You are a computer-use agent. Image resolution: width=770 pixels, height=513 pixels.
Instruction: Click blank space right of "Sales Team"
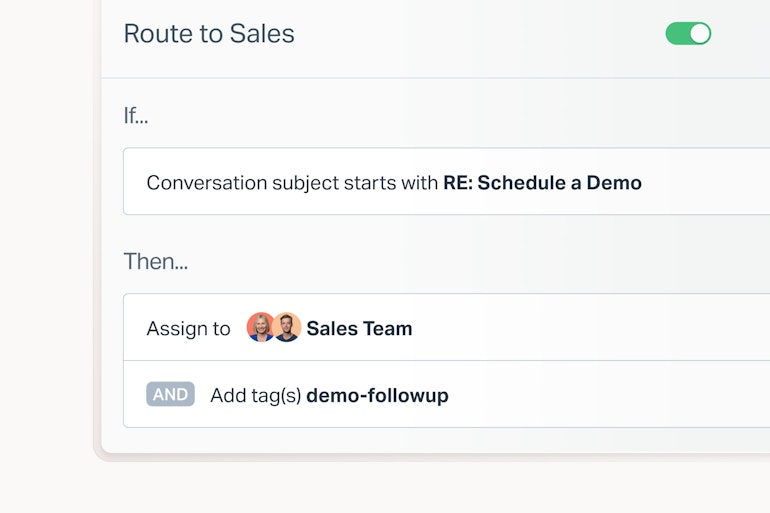pyautogui.click(x=590, y=328)
